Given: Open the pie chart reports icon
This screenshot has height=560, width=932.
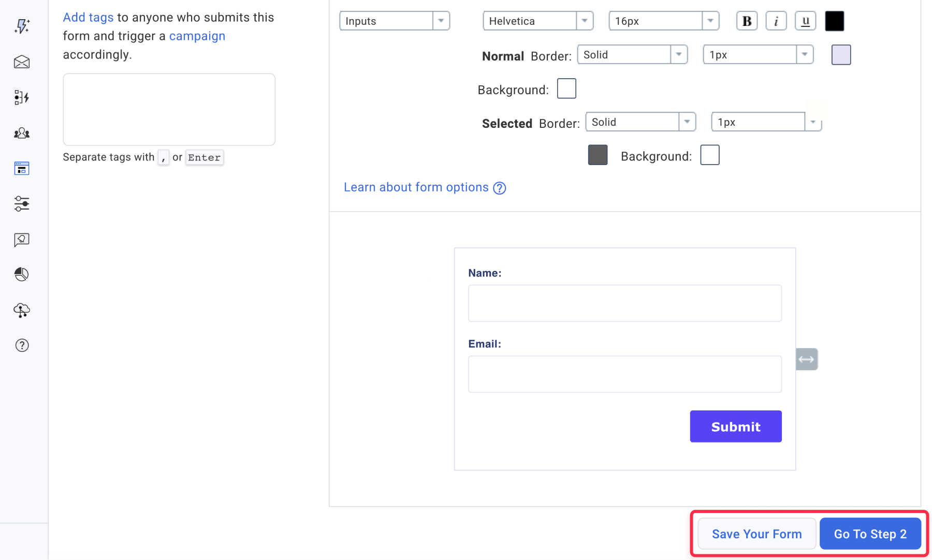Looking at the screenshot, I should click(x=22, y=274).
